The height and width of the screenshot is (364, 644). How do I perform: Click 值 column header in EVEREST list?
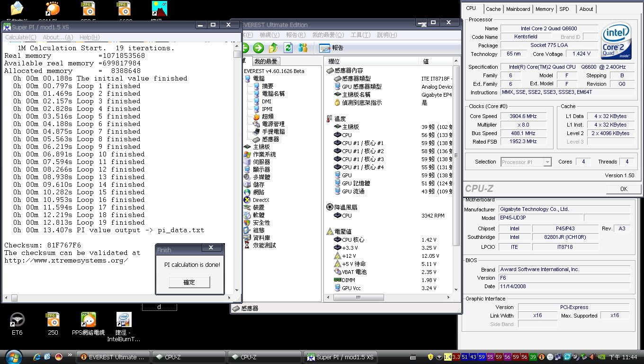point(436,62)
